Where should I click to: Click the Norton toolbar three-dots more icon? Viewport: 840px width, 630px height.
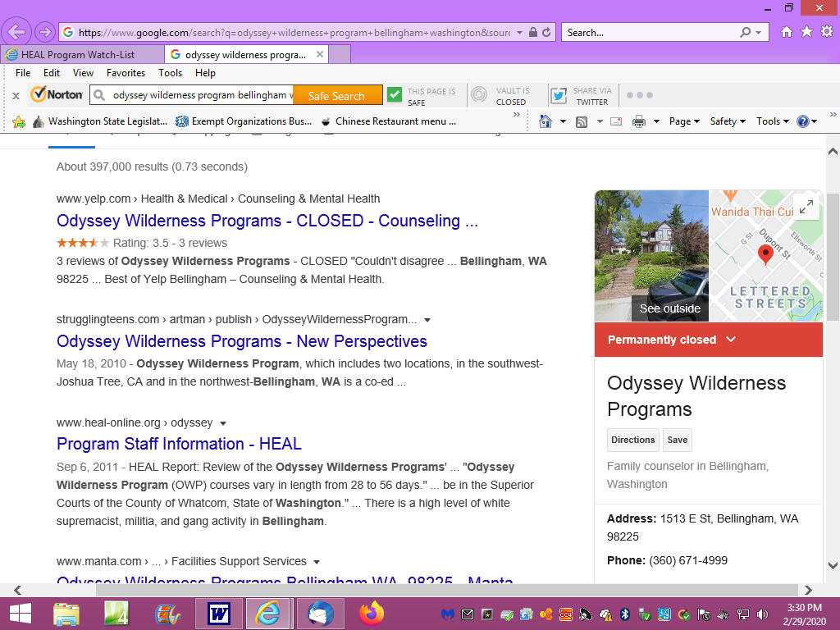[x=640, y=95]
